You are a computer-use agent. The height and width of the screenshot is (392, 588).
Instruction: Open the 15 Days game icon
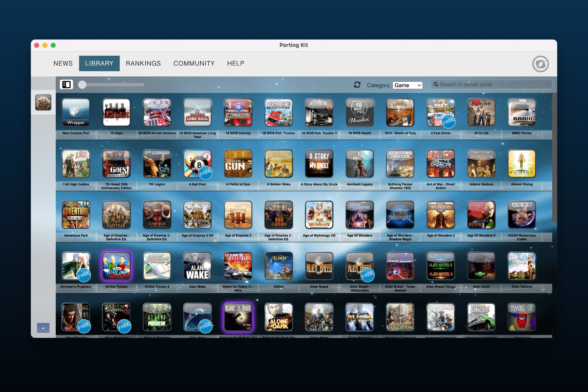116,112
